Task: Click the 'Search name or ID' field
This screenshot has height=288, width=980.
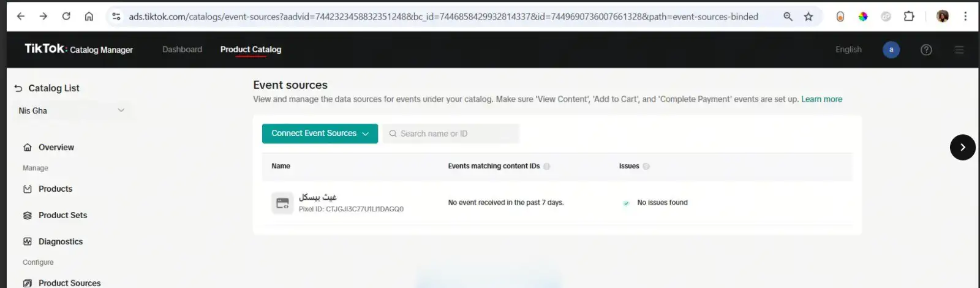Action: [451, 134]
